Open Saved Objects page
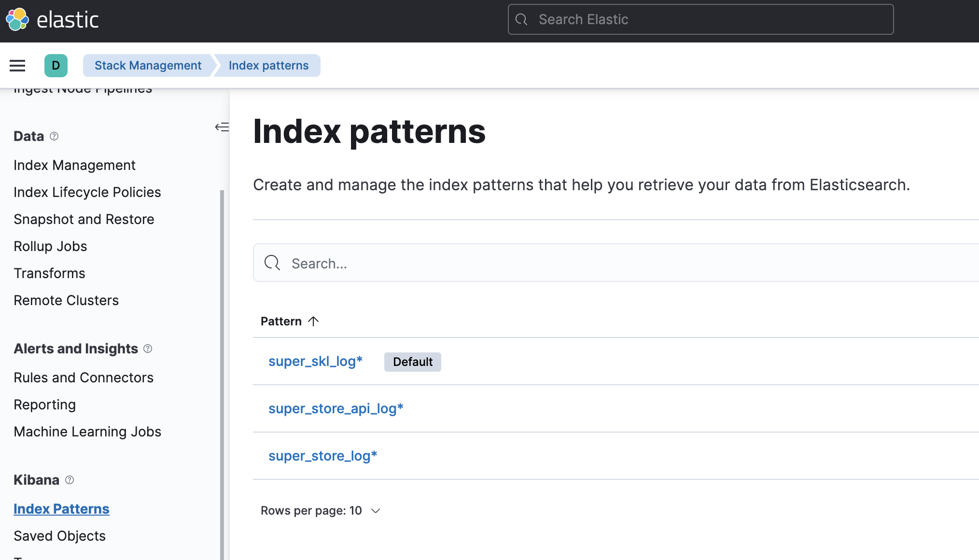 coord(59,536)
